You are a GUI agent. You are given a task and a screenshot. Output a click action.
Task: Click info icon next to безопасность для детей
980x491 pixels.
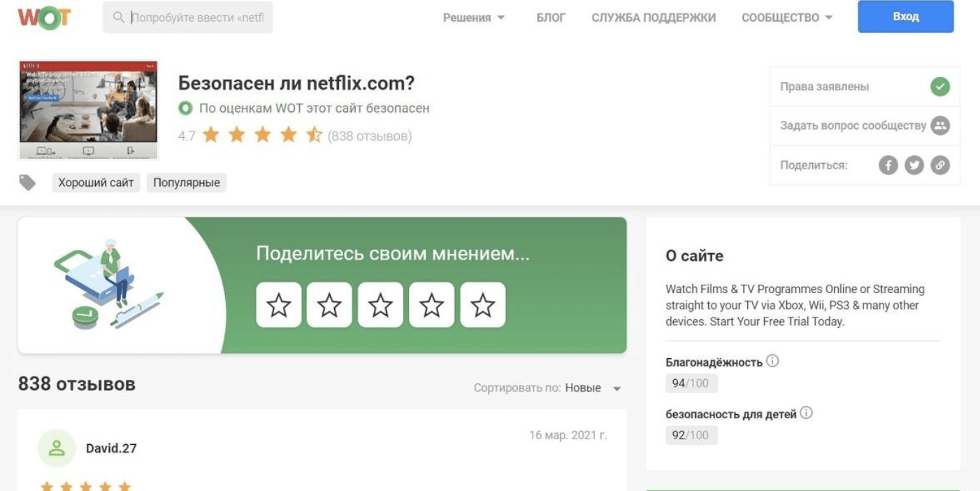[x=806, y=413]
